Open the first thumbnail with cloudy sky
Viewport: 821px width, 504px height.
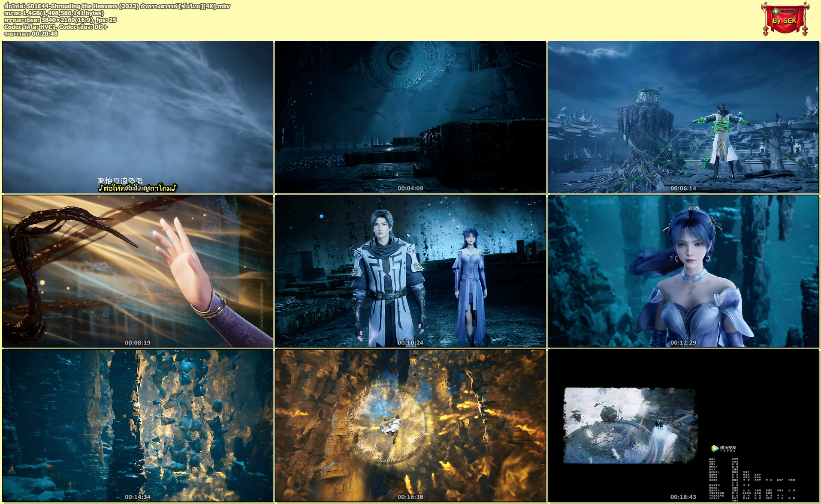click(138, 117)
